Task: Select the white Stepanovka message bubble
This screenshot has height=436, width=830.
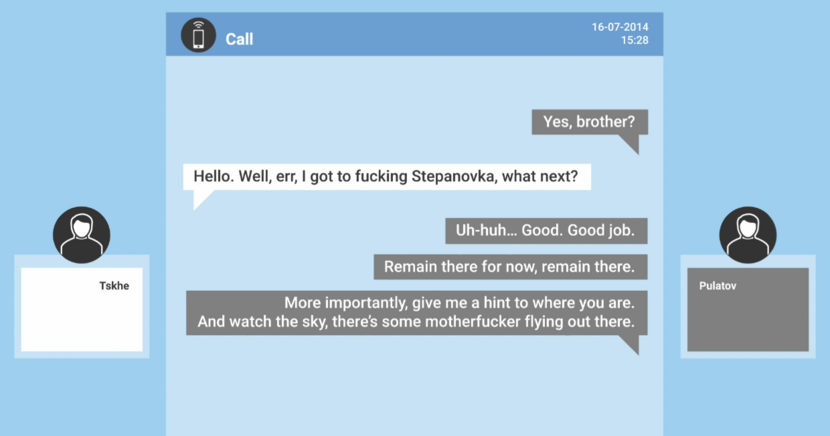Action: (x=386, y=176)
